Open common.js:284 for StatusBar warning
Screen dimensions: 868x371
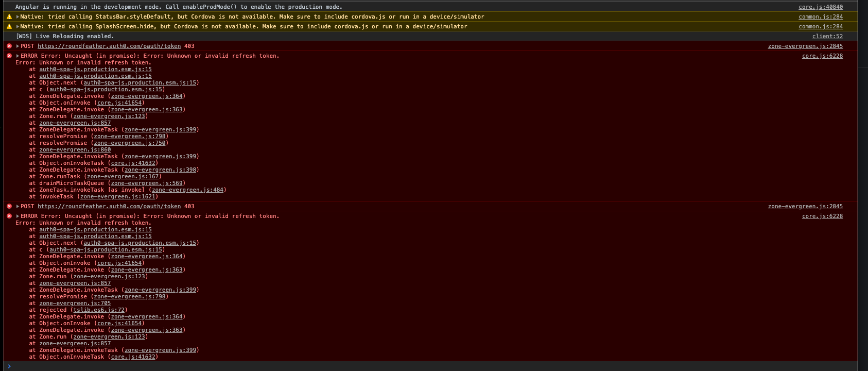[821, 16]
